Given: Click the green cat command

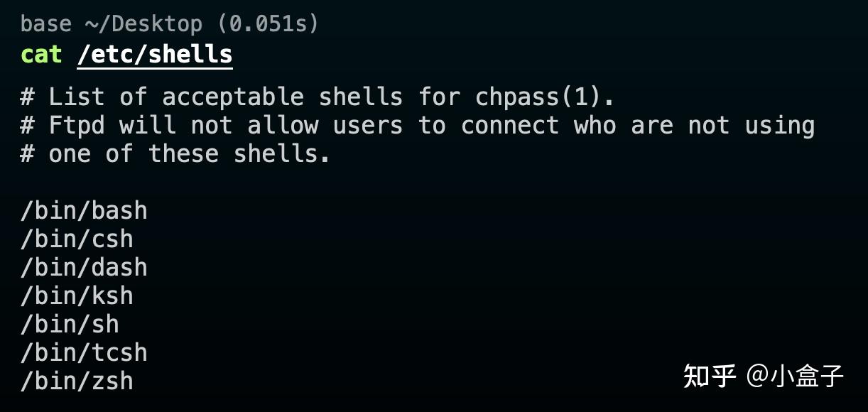Looking at the screenshot, I should pos(41,55).
